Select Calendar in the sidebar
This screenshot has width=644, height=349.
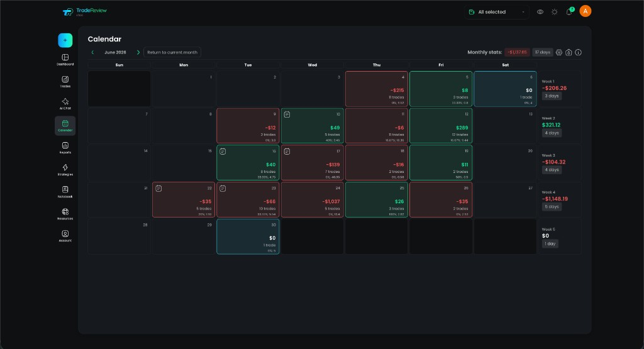65,126
